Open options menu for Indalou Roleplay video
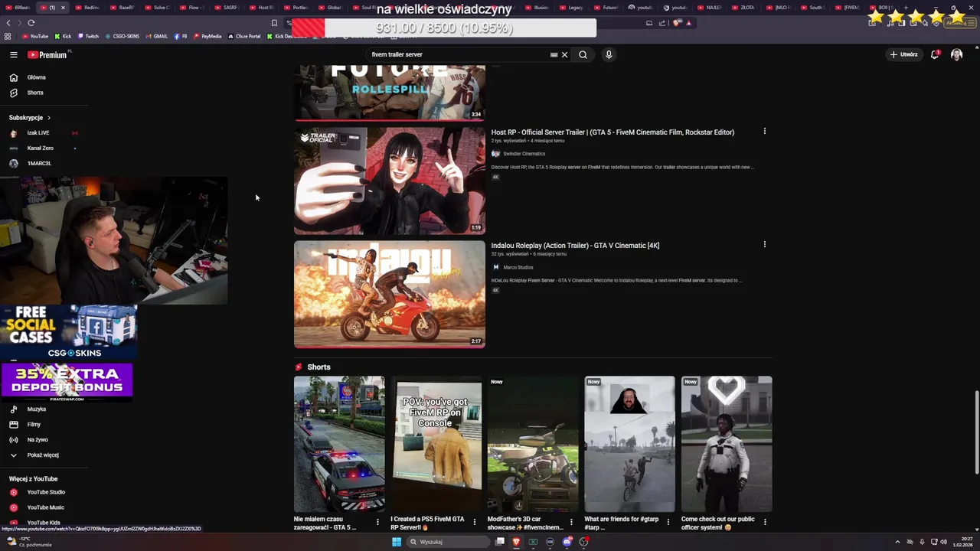 coord(764,245)
